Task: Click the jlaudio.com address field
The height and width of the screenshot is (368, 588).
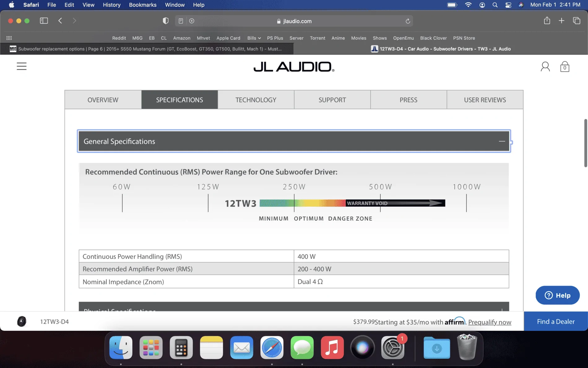Action: pyautogui.click(x=294, y=21)
